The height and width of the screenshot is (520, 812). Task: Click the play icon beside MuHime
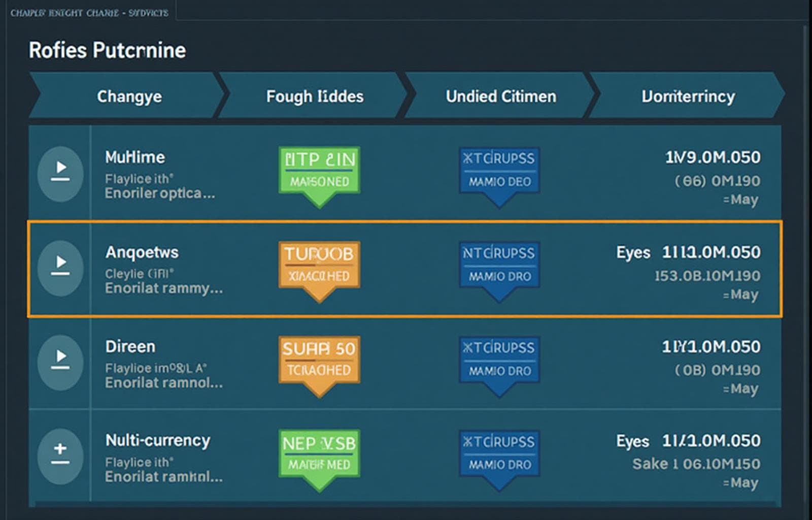pos(60,174)
